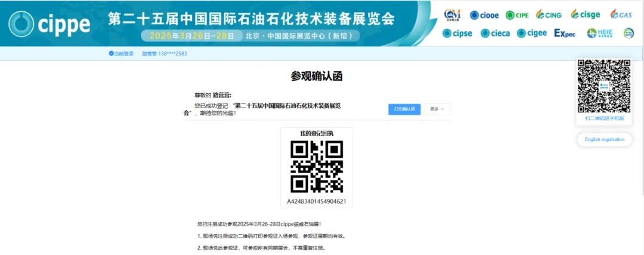Click the checkmark icon beside 当前登录
Viewport: 644px width, 255px height.
(111, 54)
